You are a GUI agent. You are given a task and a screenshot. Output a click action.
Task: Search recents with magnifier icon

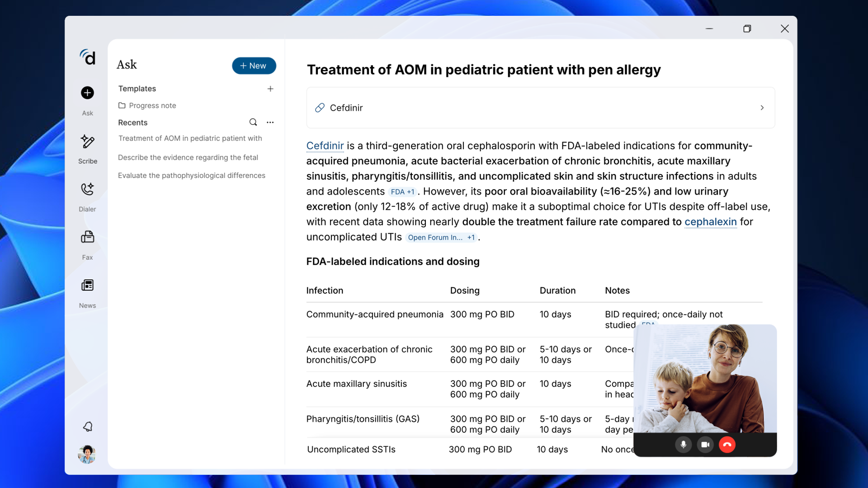tap(253, 122)
